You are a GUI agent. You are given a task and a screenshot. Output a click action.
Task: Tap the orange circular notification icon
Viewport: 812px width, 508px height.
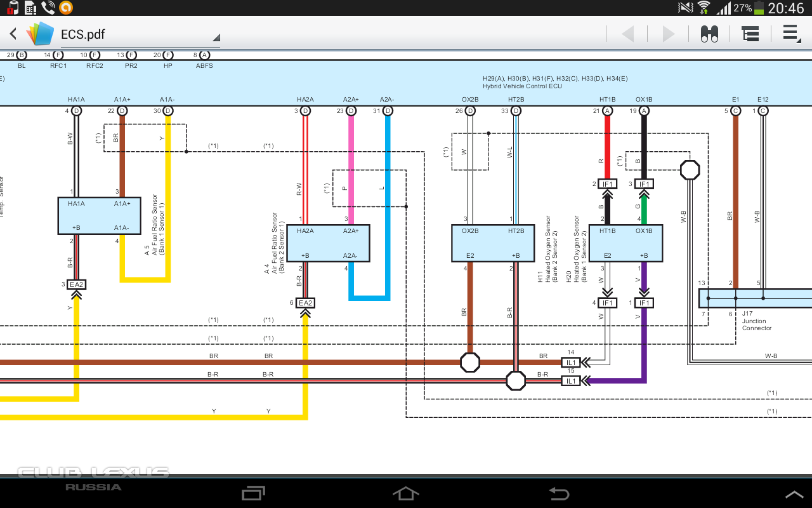[65, 8]
